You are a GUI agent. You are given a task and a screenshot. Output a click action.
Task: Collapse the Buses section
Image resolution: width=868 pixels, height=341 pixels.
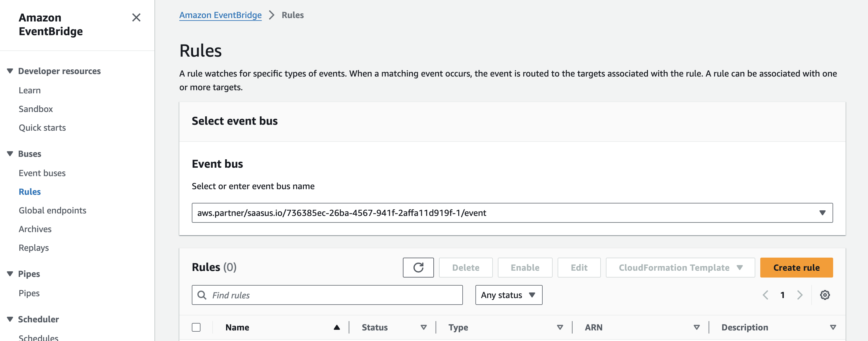click(x=10, y=154)
